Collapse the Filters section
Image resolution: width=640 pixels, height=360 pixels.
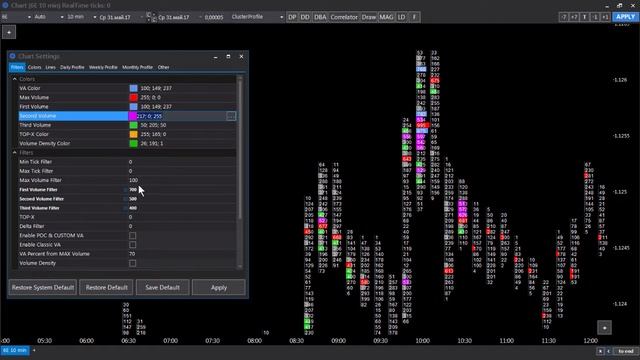[x=15, y=153]
